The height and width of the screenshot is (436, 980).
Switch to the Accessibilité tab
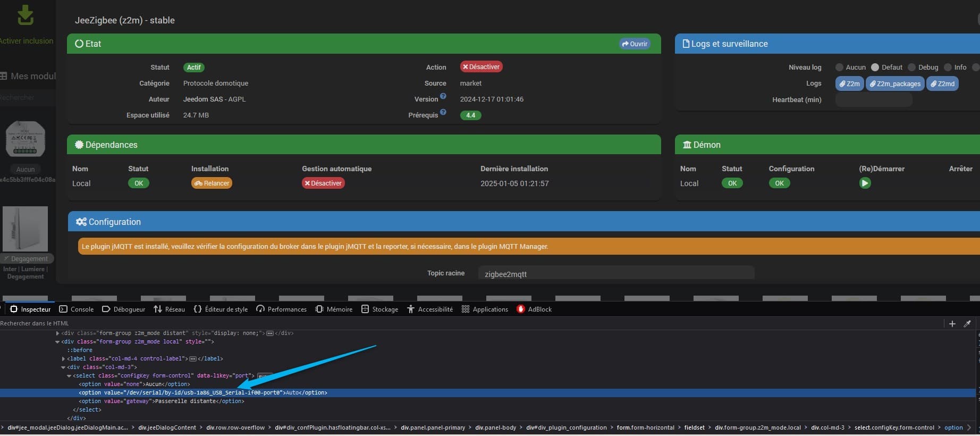pyautogui.click(x=430, y=309)
